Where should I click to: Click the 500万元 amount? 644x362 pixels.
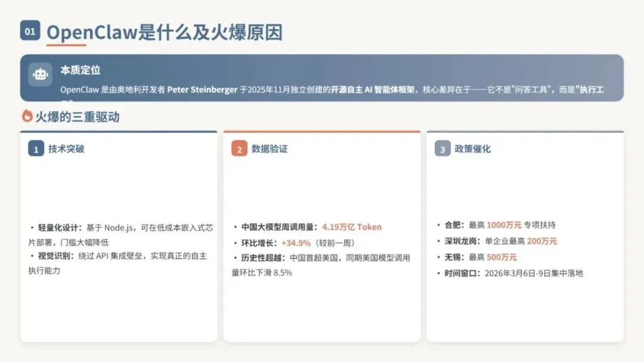[501, 257]
